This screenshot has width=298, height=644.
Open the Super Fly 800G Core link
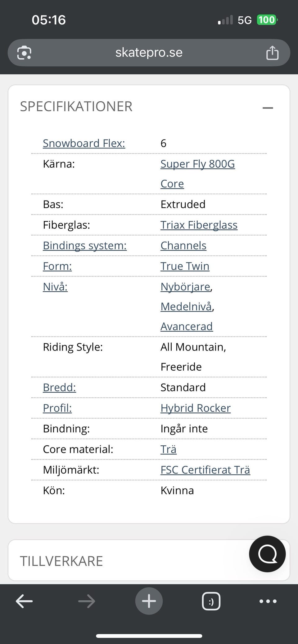[197, 164]
